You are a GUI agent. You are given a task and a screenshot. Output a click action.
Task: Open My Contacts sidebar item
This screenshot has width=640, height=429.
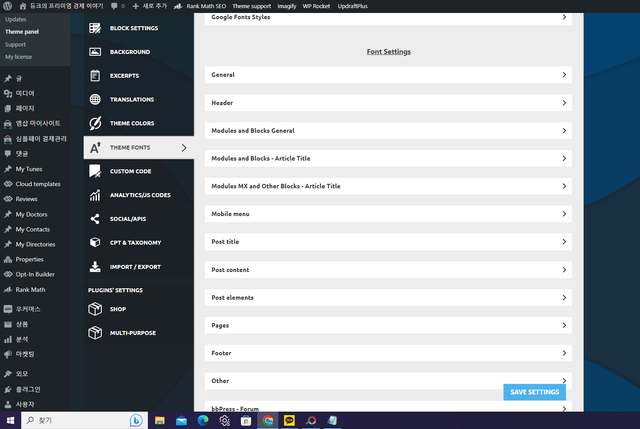pyautogui.click(x=32, y=229)
